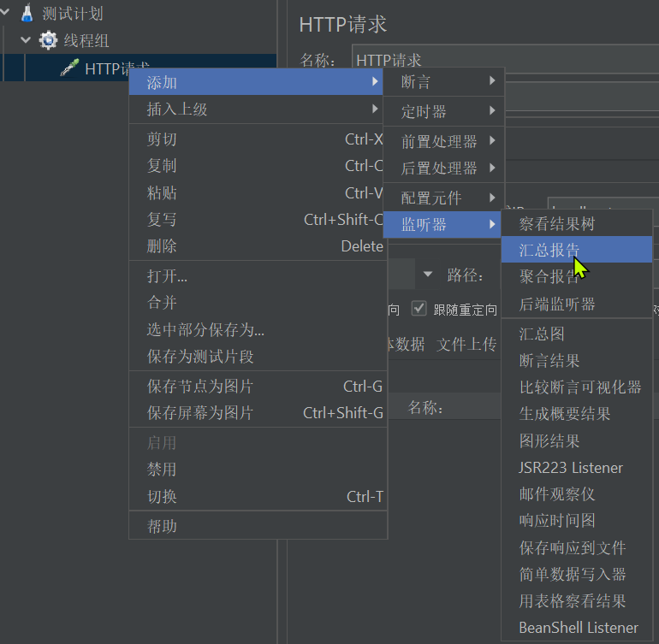Expand the 后置处理器 submenu
This screenshot has width=659, height=644.
(x=444, y=168)
